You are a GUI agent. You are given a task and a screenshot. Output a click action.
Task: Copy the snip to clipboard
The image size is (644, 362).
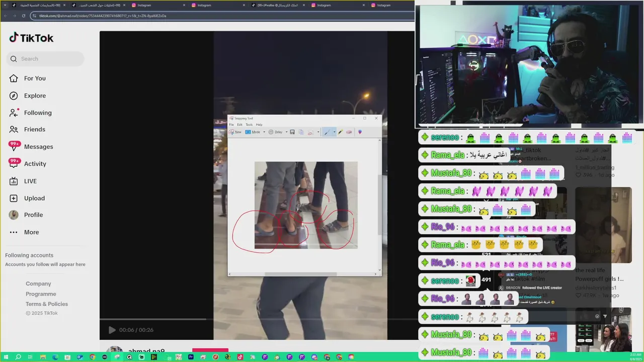click(x=301, y=132)
